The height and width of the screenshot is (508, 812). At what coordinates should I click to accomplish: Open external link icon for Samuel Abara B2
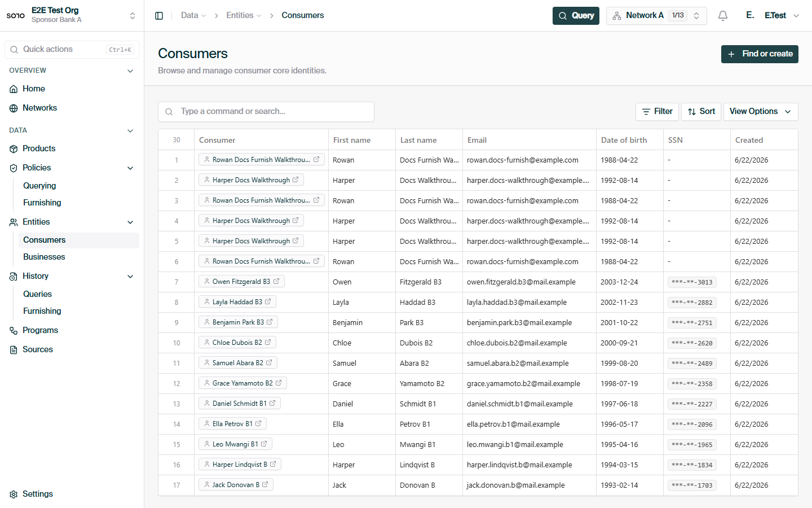(x=269, y=362)
